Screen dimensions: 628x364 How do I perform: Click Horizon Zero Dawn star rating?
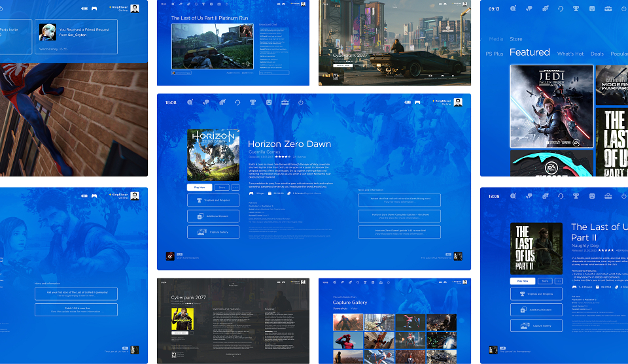coord(283,157)
